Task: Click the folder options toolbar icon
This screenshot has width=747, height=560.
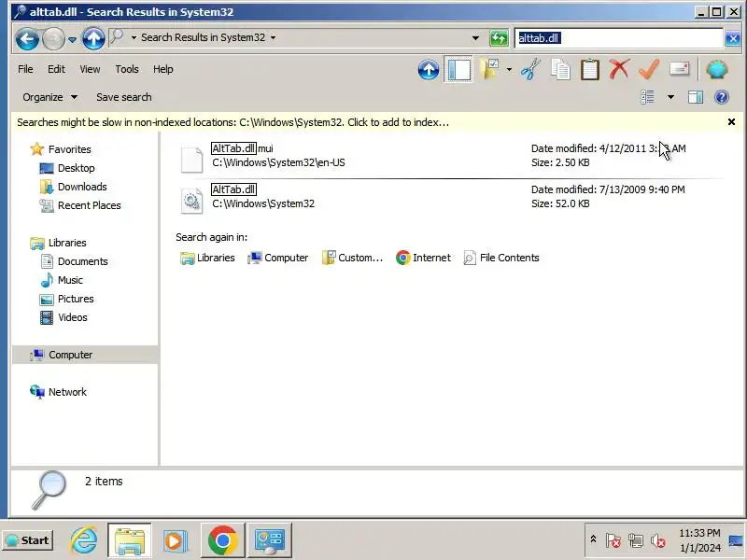Action: click(490, 69)
